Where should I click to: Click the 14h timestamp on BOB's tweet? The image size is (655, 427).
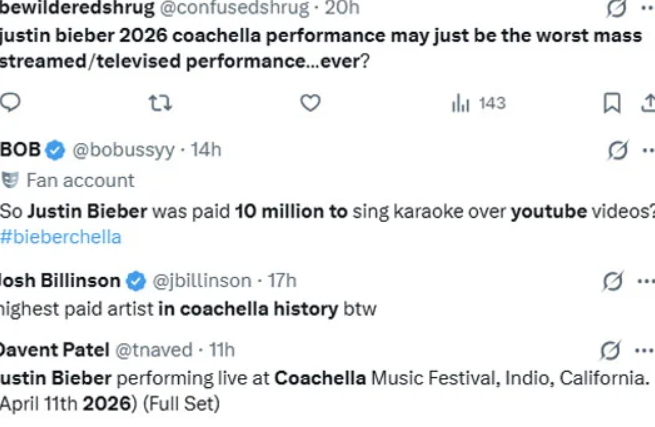(x=206, y=150)
